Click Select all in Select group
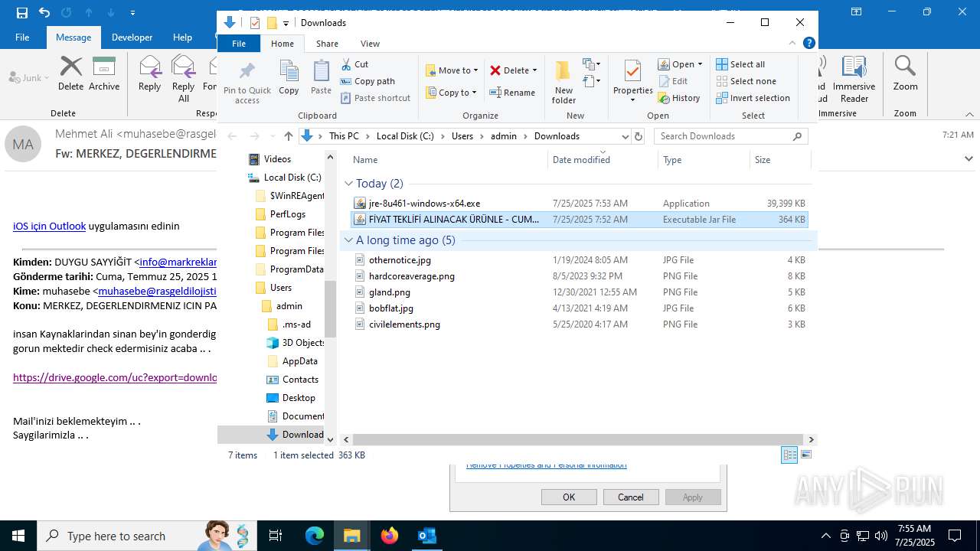 pos(740,64)
